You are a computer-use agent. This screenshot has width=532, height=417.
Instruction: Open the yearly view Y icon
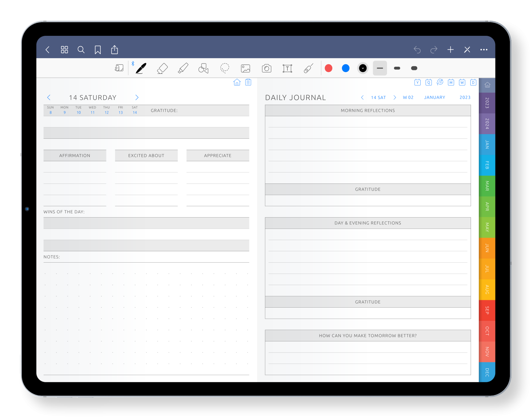[417, 82]
